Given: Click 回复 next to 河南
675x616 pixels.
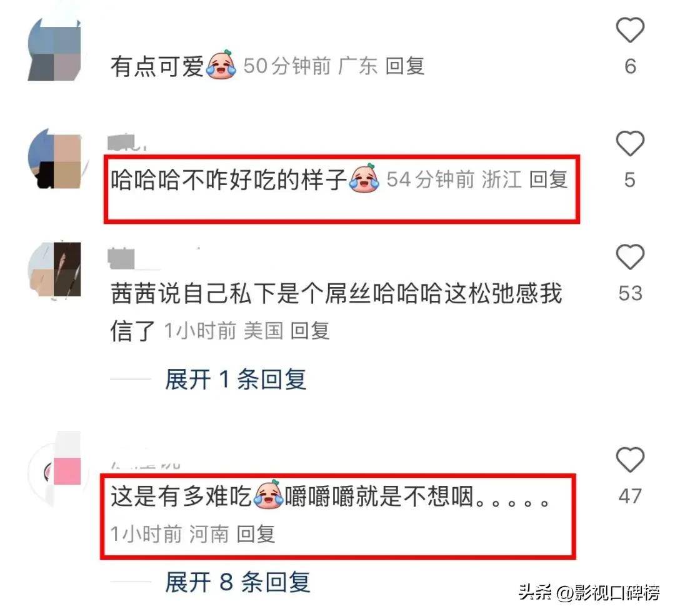Looking at the screenshot, I should coord(256,534).
